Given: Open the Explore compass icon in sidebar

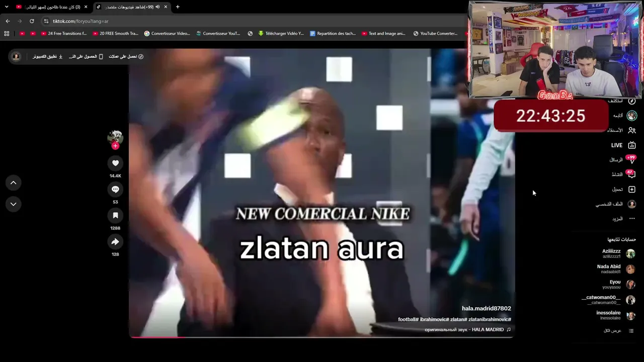Looking at the screenshot, I should 632,101.
